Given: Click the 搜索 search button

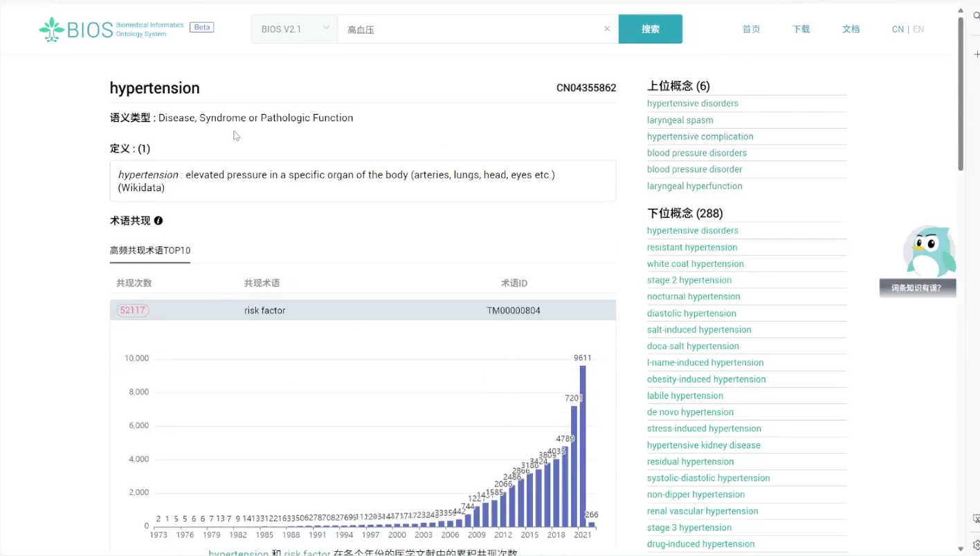Looking at the screenshot, I should (651, 29).
